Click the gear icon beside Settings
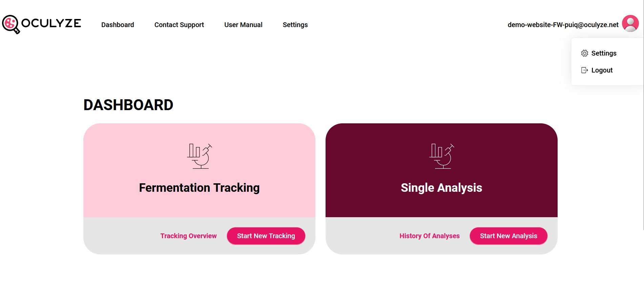The height and width of the screenshot is (288, 644). point(585,53)
